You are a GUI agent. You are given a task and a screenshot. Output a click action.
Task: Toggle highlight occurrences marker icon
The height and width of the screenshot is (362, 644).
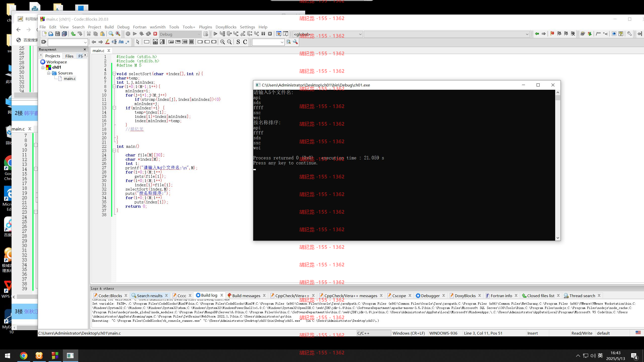tap(107, 42)
